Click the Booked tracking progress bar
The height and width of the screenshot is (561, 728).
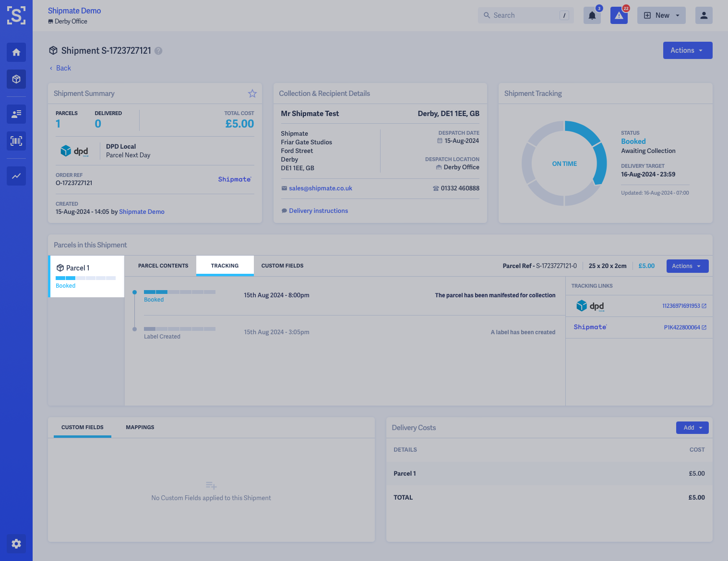point(179,292)
